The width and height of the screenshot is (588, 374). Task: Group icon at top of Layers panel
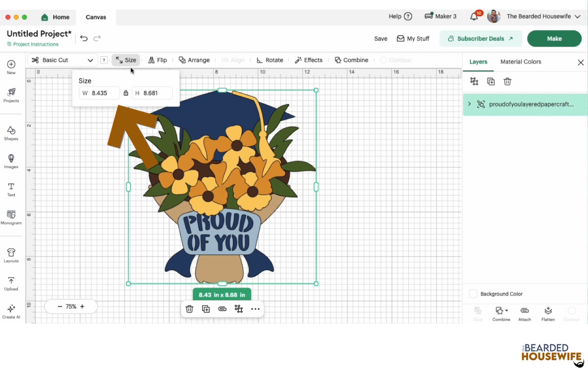coord(474,81)
